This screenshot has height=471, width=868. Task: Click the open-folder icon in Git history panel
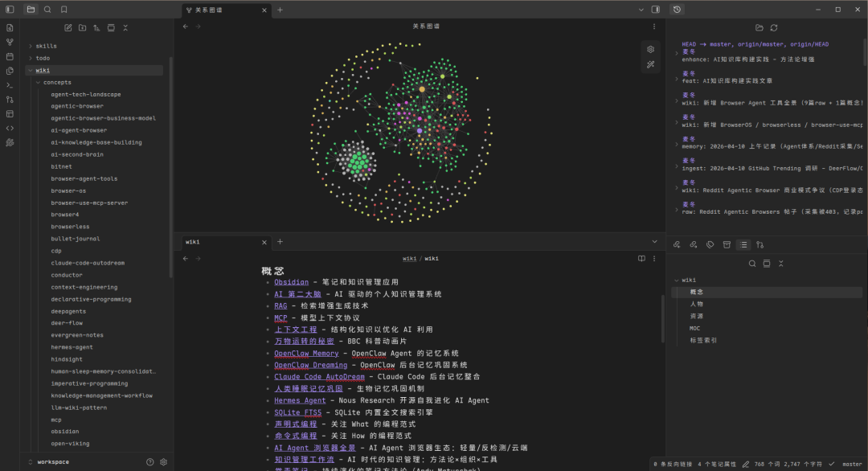click(x=759, y=27)
